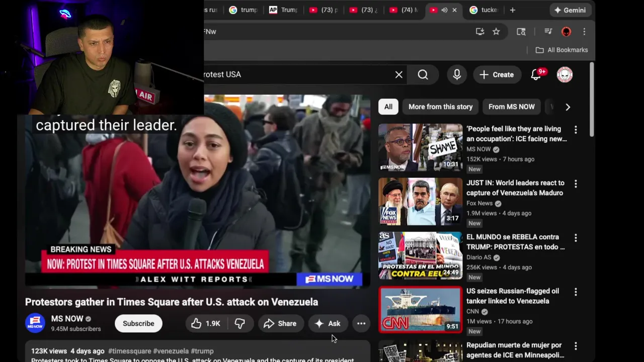This screenshot has height=362, width=644.
Task: Click the main video player
Action: tap(198, 191)
